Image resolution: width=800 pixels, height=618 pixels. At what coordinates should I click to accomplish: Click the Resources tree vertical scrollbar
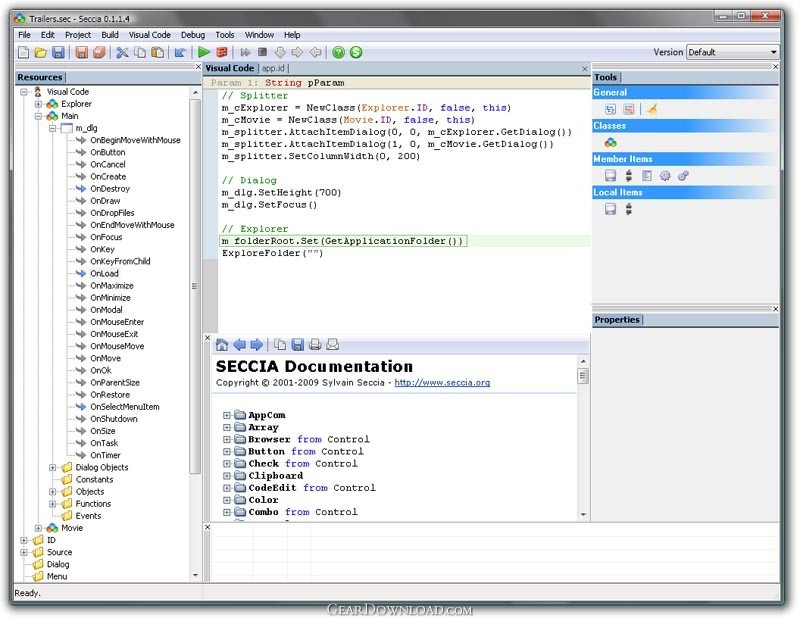coord(195,286)
